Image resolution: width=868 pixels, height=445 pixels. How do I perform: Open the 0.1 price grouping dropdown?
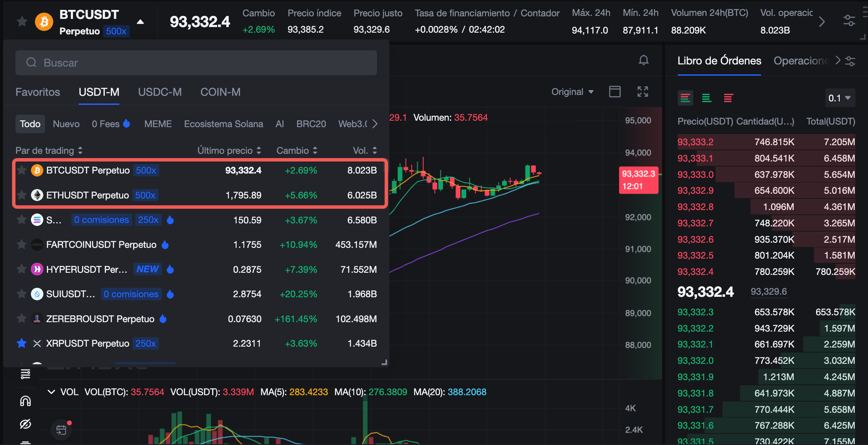click(839, 98)
